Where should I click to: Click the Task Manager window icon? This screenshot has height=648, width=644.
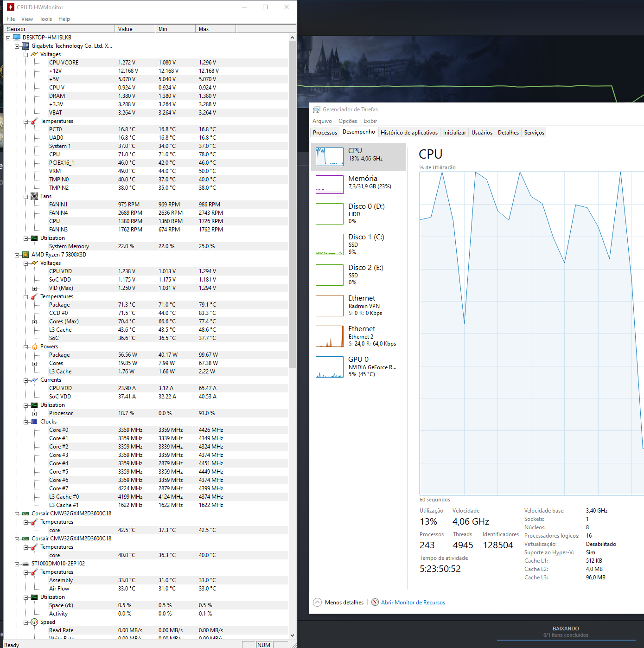tap(317, 109)
